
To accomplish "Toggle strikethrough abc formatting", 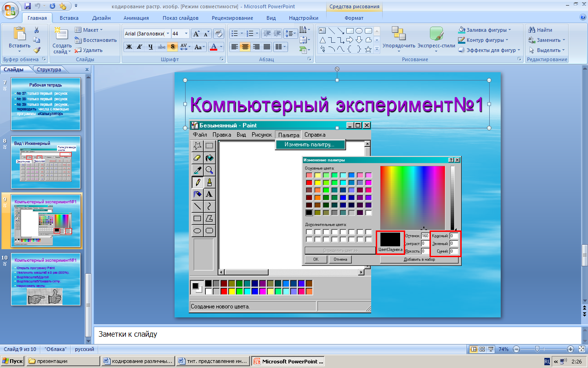I will pyautogui.click(x=161, y=47).
